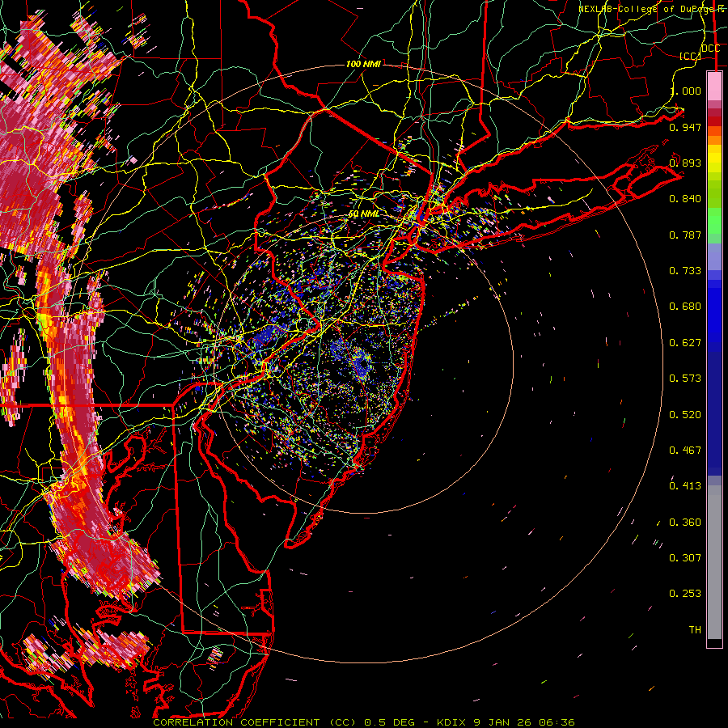Click the 100 NMI range ring label

[363, 64]
